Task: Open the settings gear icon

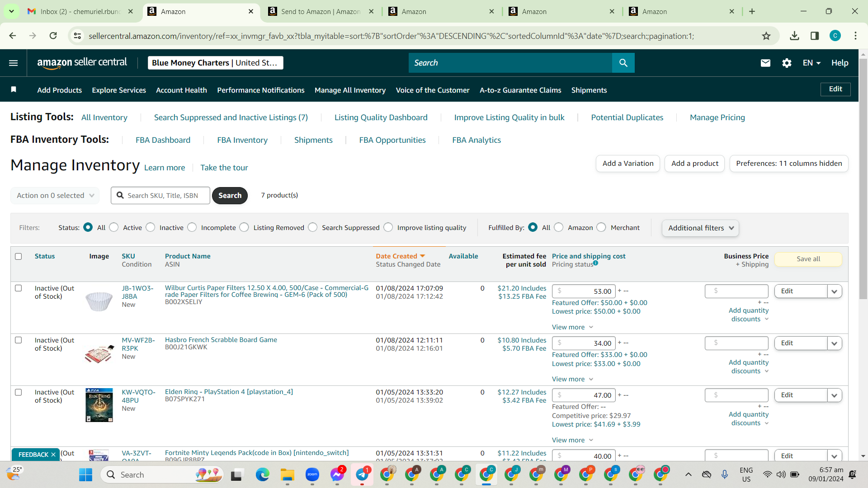Action: pos(787,63)
